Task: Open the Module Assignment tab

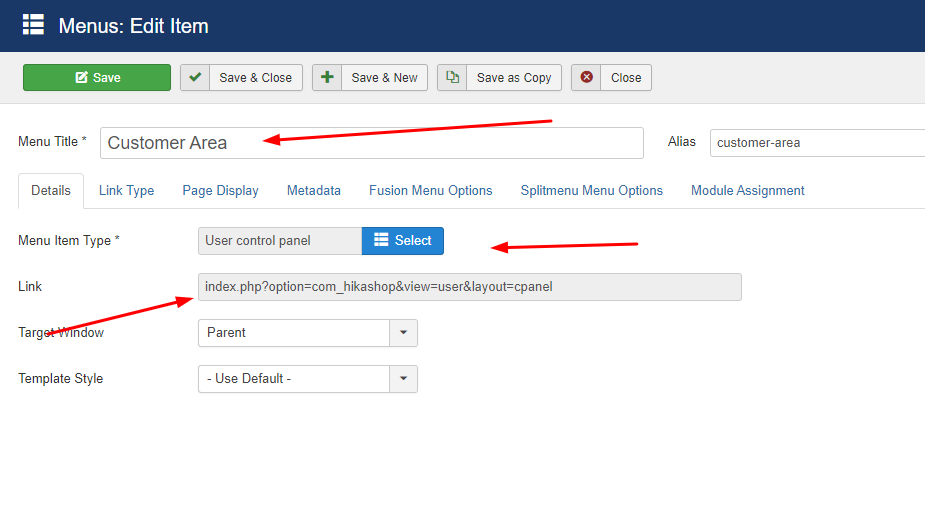Action: (x=747, y=191)
